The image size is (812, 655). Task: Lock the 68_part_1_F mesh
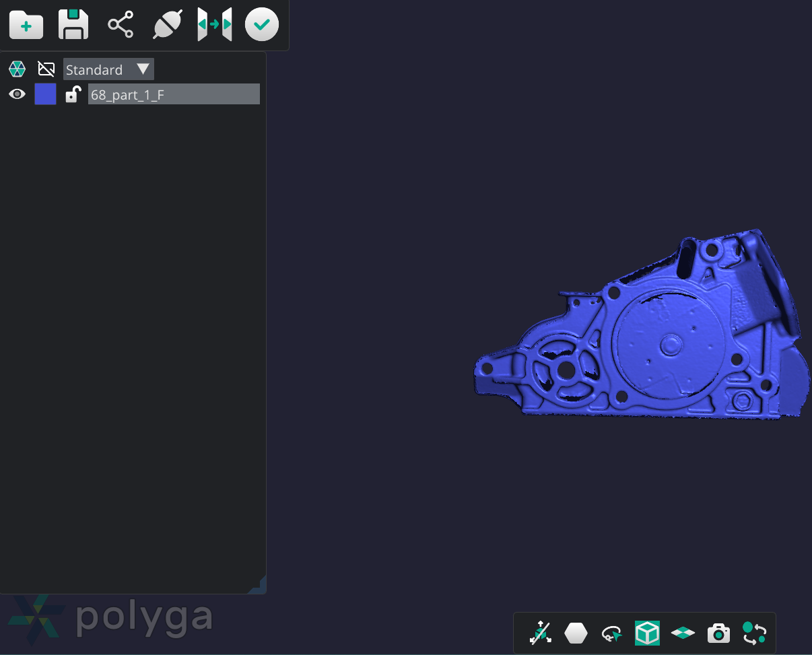coord(73,94)
